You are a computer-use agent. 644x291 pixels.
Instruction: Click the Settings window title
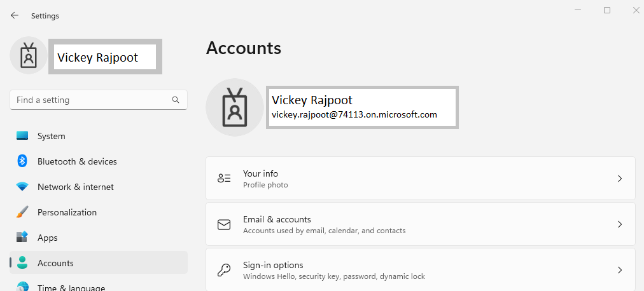[x=45, y=16]
